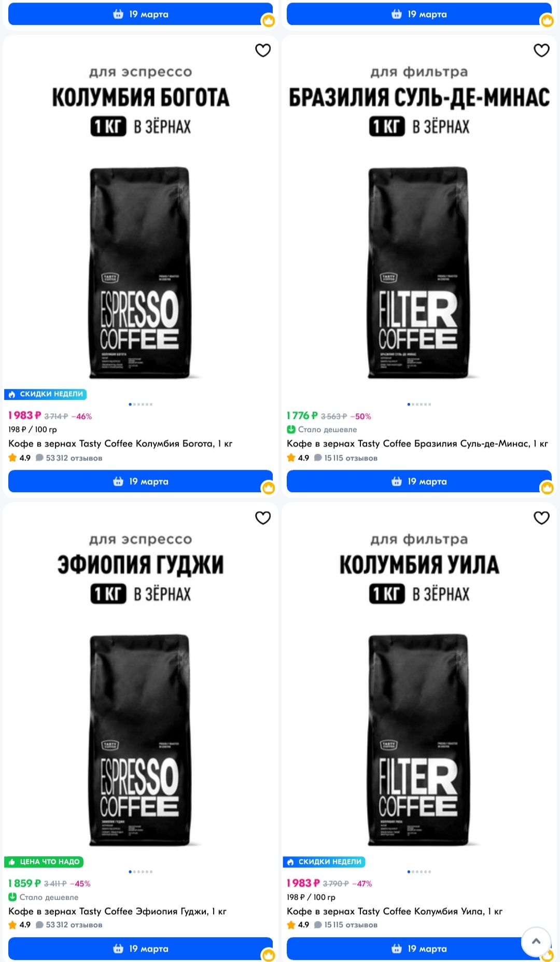The height and width of the screenshot is (962, 560).
Task: Favorite the Колумбия Богота coffee with heart
Action: coord(263,50)
